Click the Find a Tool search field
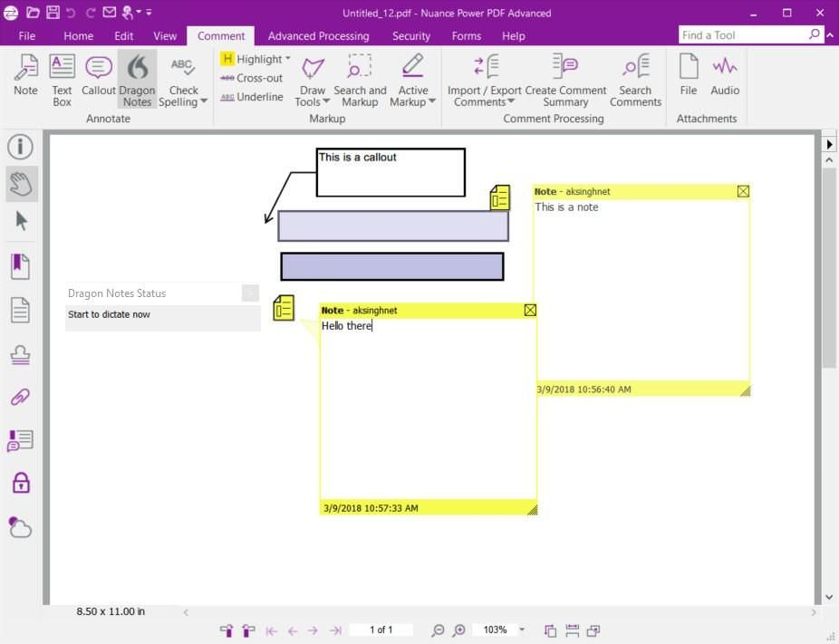 (744, 35)
